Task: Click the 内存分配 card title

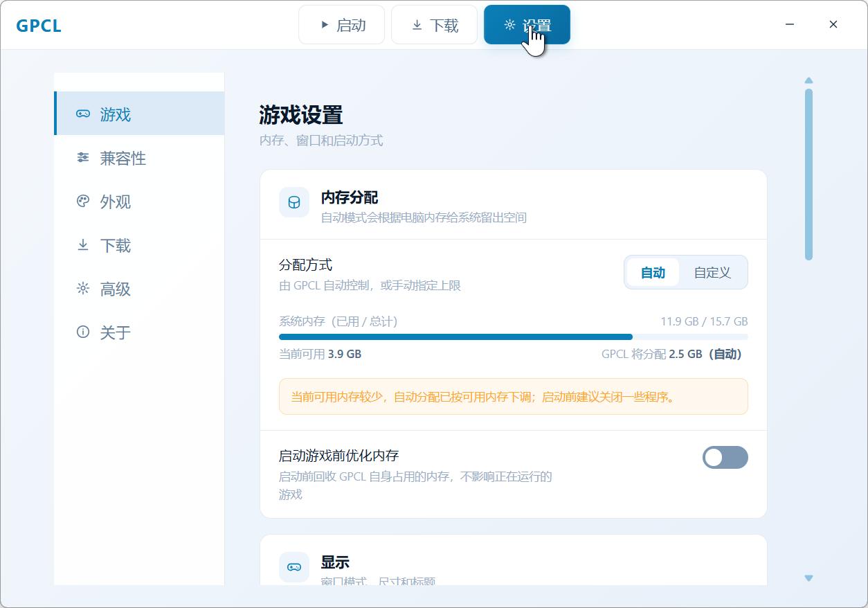Action: click(350, 197)
